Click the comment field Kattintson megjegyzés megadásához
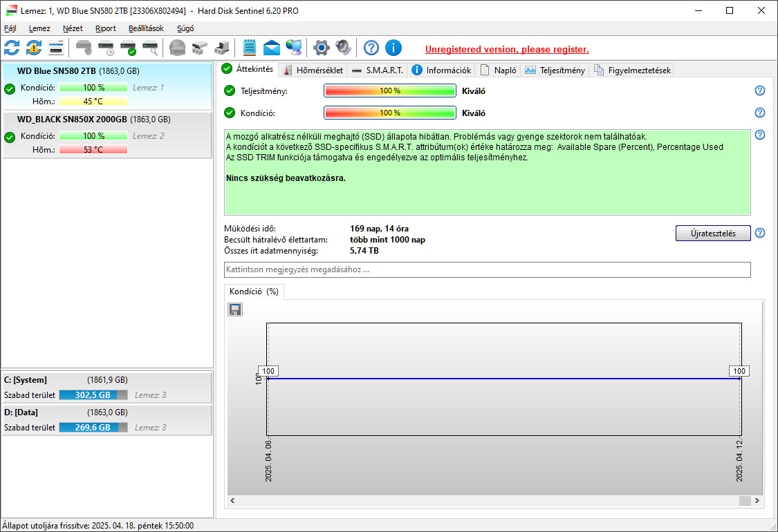This screenshot has width=778, height=532. (x=488, y=269)
